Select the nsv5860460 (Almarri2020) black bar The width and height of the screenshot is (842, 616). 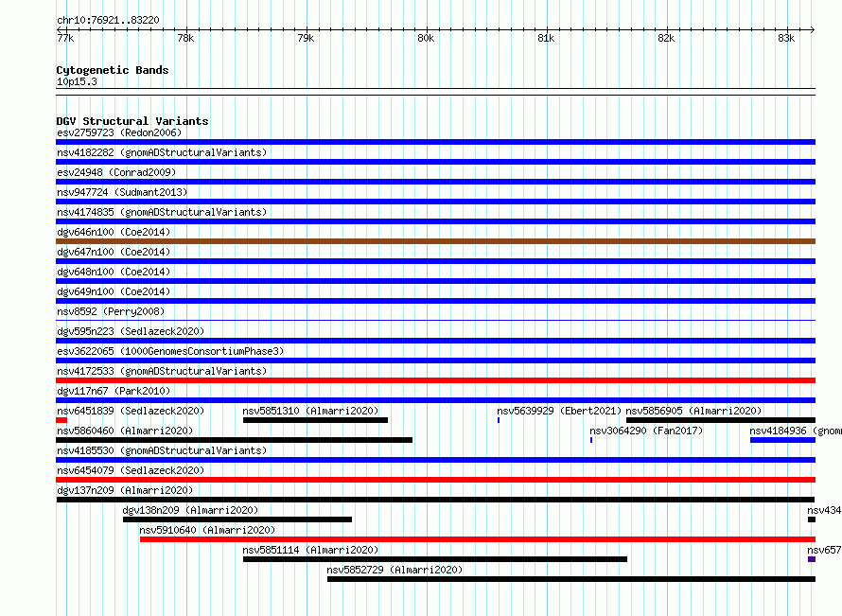point(234,440)
